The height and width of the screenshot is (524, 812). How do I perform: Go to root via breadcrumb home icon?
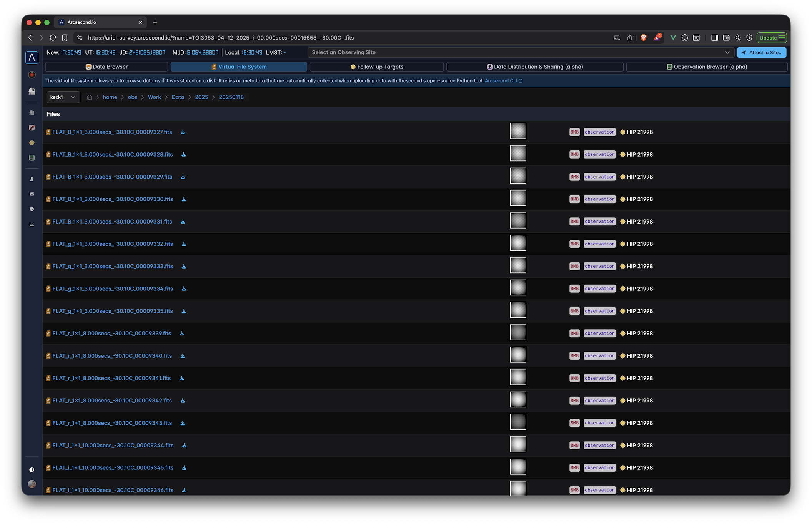[x=90, y=97]
